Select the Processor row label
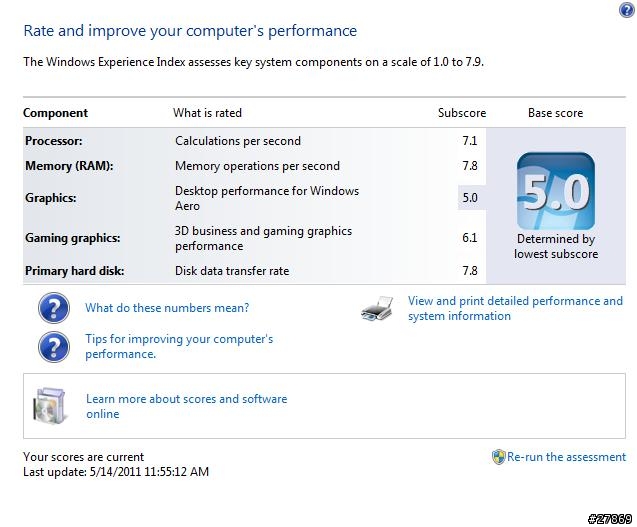Viewport: 637px width, 527px height. coord(54,141)
